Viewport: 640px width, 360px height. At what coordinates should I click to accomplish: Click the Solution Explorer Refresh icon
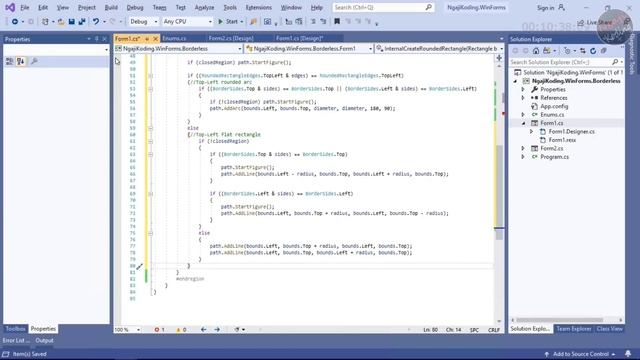593,51
